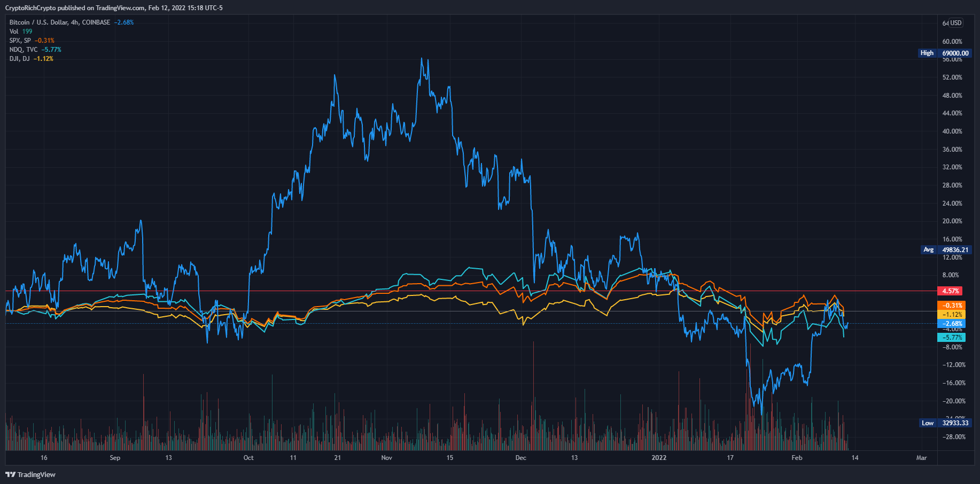Click the Vol 199 legend entry

coord(21,32)
